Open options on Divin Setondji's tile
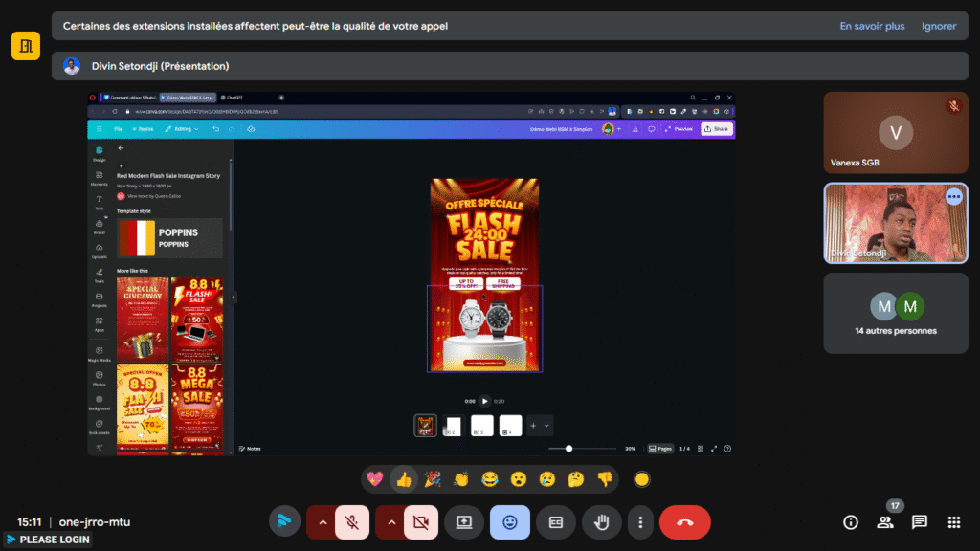Image resolution: width=980 pixels, height=551 pixels. coord(953,196)
